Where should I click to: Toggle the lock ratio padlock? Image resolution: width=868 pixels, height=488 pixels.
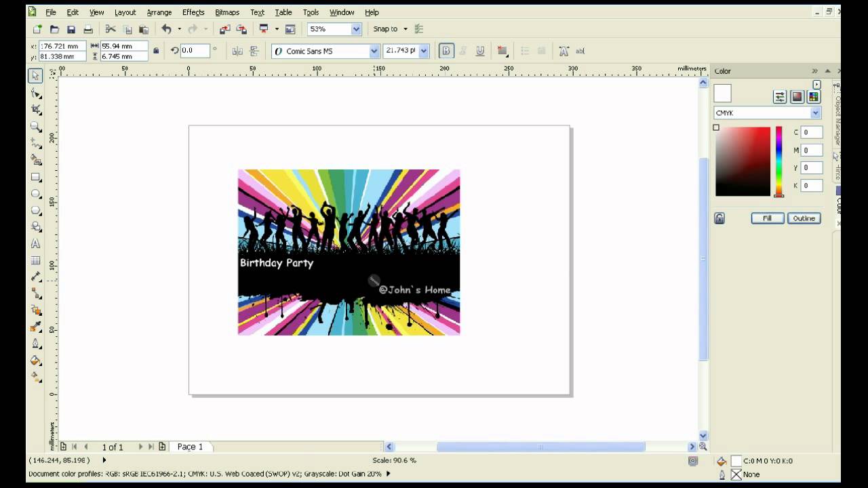click(157, 51)
